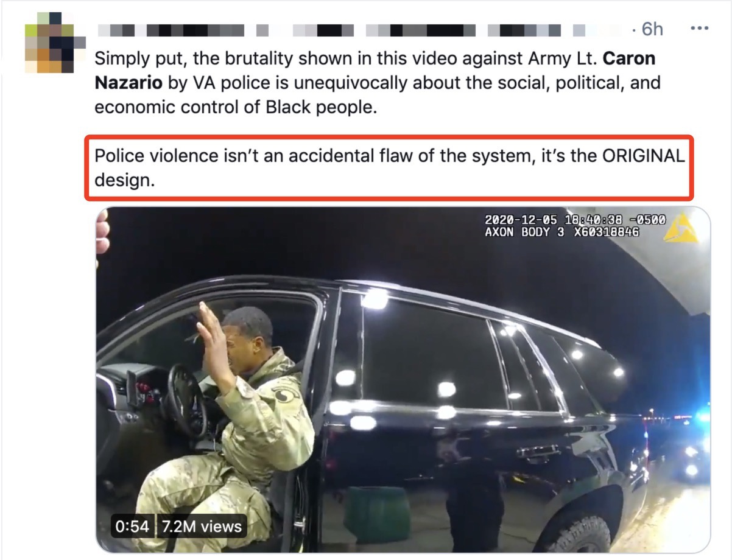Click the highlighted 'Police violence' sentence
The image size is (732, 560).
[x=389, y=167]
